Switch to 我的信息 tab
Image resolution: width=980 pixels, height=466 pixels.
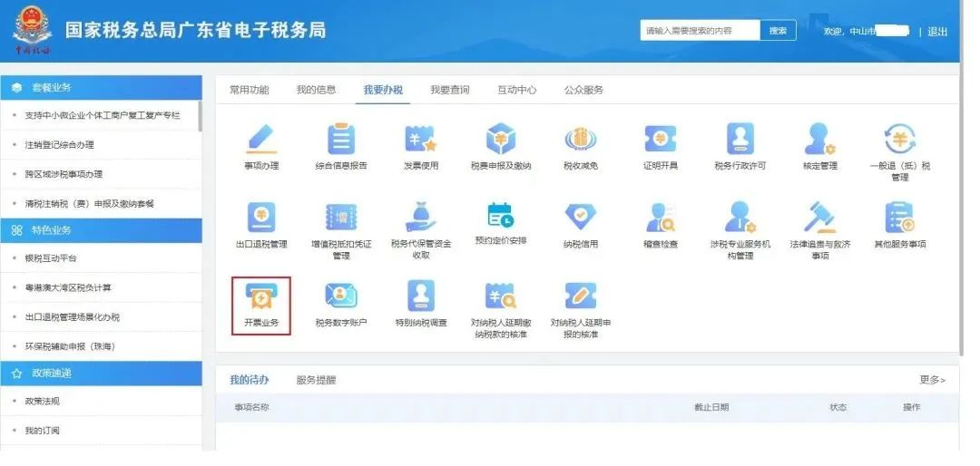pyautogui.click(x=317, y=90)
